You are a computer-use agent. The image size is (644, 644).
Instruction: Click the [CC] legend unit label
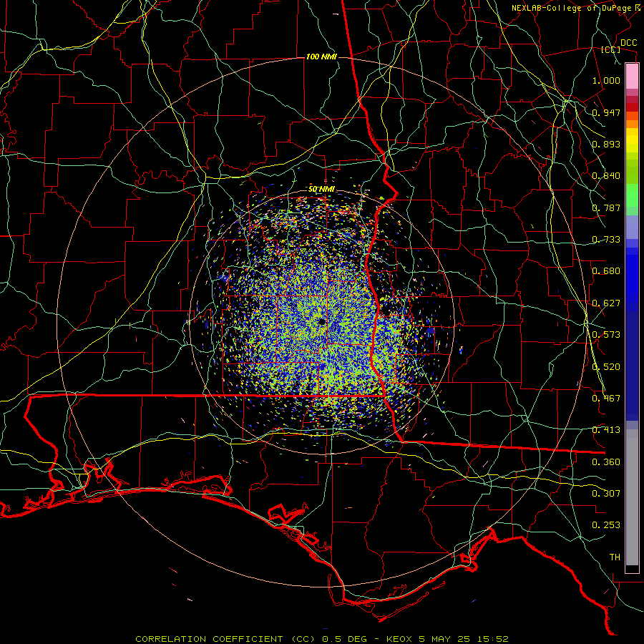coord(611,49)
